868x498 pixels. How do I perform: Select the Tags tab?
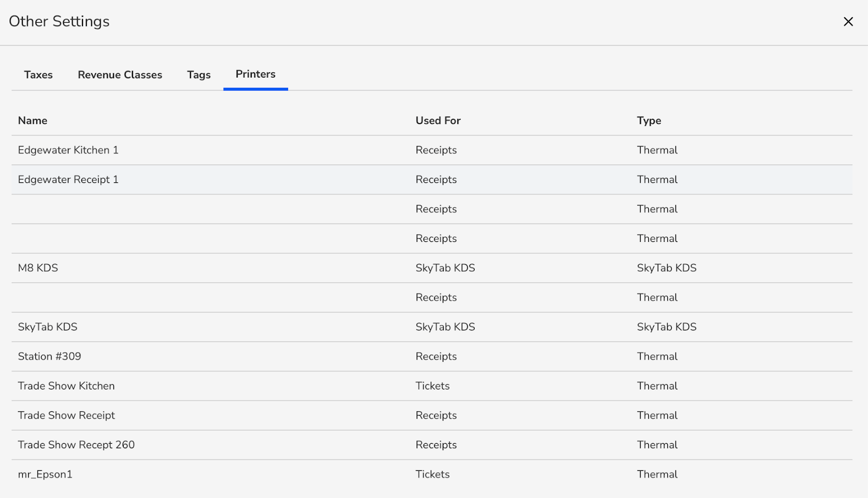point(199,75)
